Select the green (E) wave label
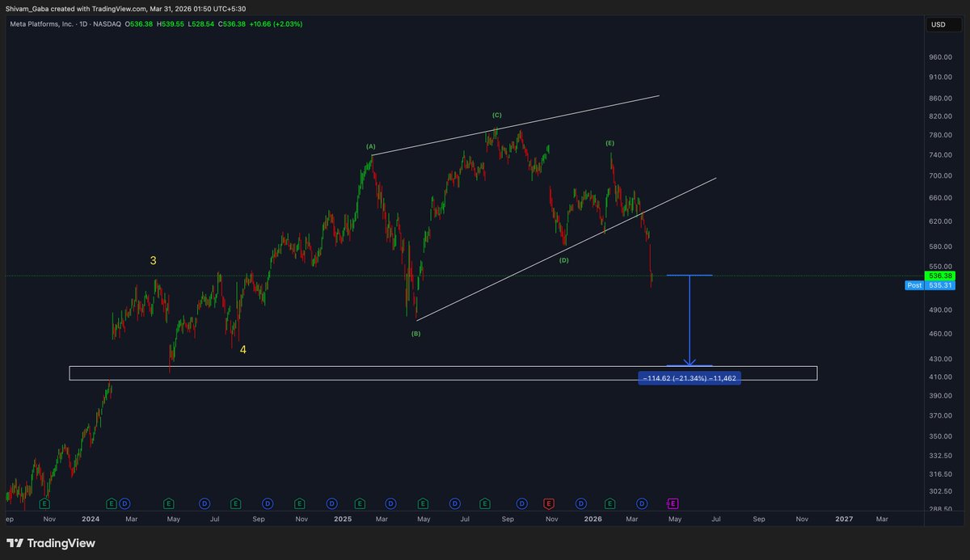This screenshot has height=560, width=970. click(610, 143)
